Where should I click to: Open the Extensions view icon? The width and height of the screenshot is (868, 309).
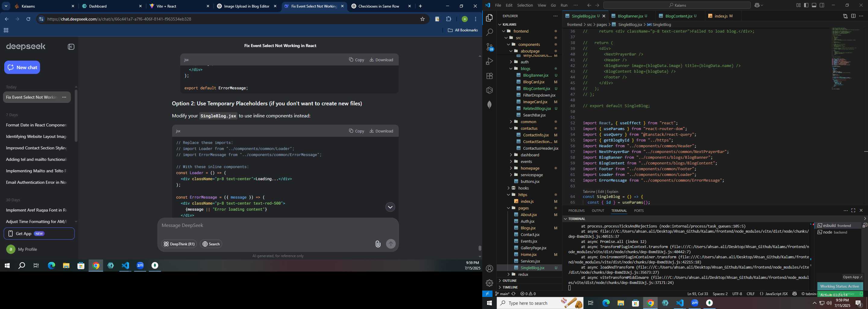point(489,76)
